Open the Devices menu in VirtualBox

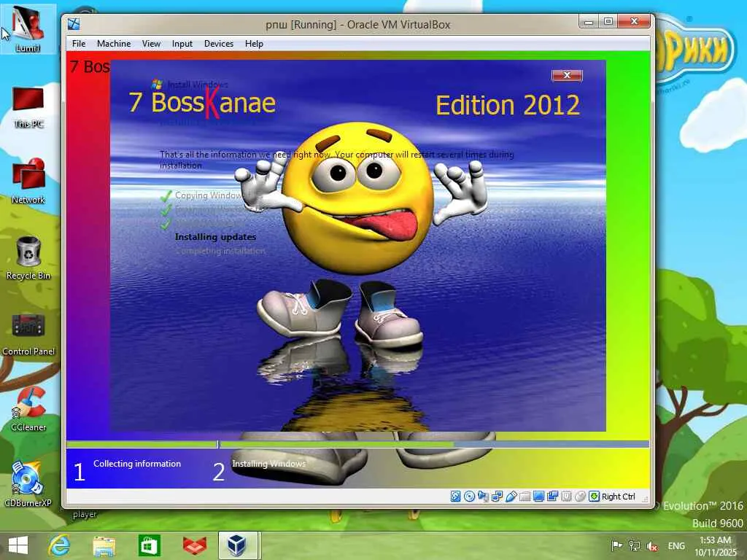tap(219, 43)
